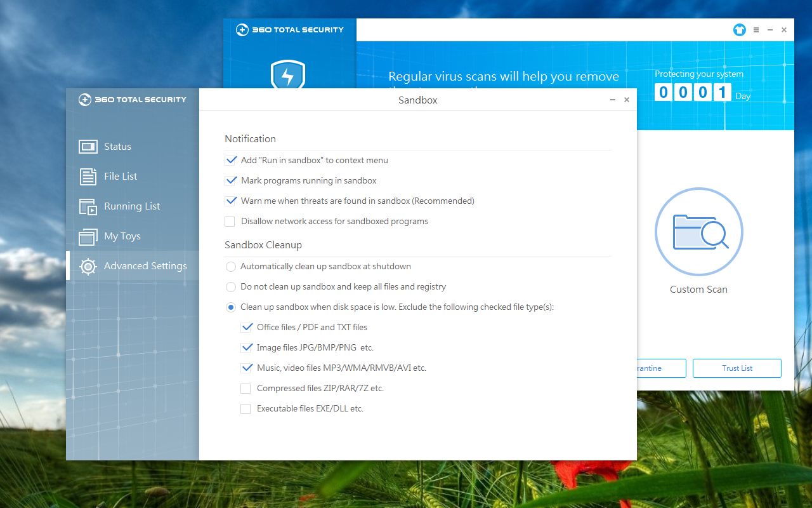Click the Sandbox Cleanup section heading

click(x=263, y=245)
